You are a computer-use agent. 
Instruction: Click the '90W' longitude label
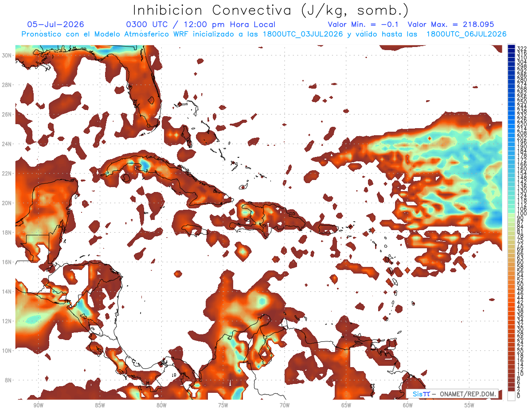pyautogui.click(x=38, y=405)
